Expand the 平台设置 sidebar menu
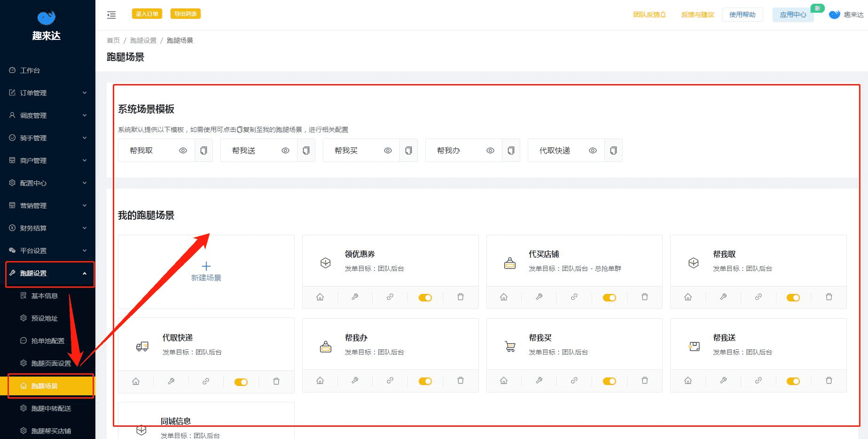The height and width of the screenshot is (439, 868). coord(47,251)
